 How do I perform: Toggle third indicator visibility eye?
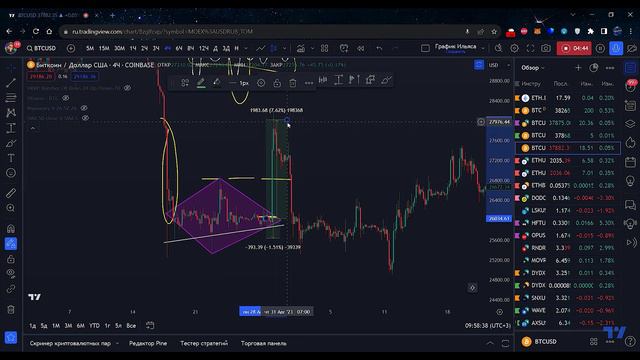click(84, 108)
